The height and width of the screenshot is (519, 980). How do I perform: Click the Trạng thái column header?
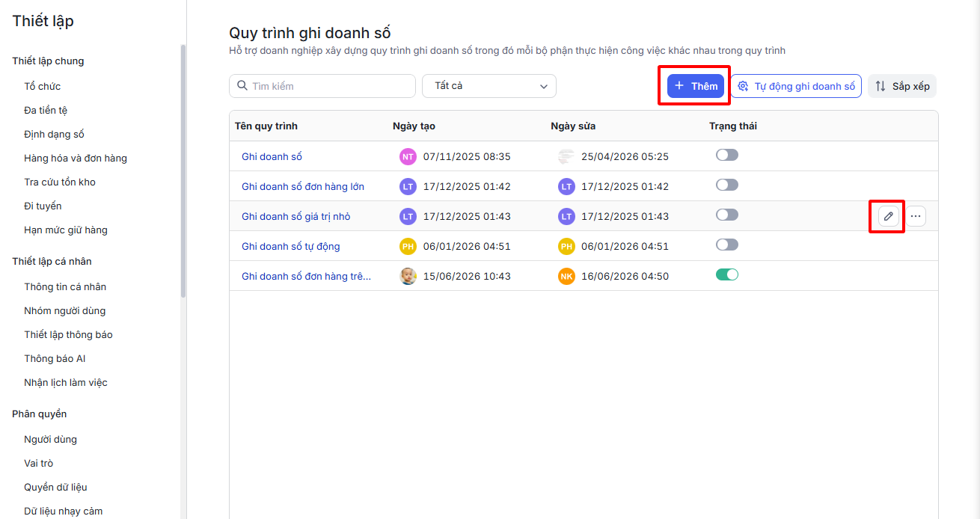point(733,126)
